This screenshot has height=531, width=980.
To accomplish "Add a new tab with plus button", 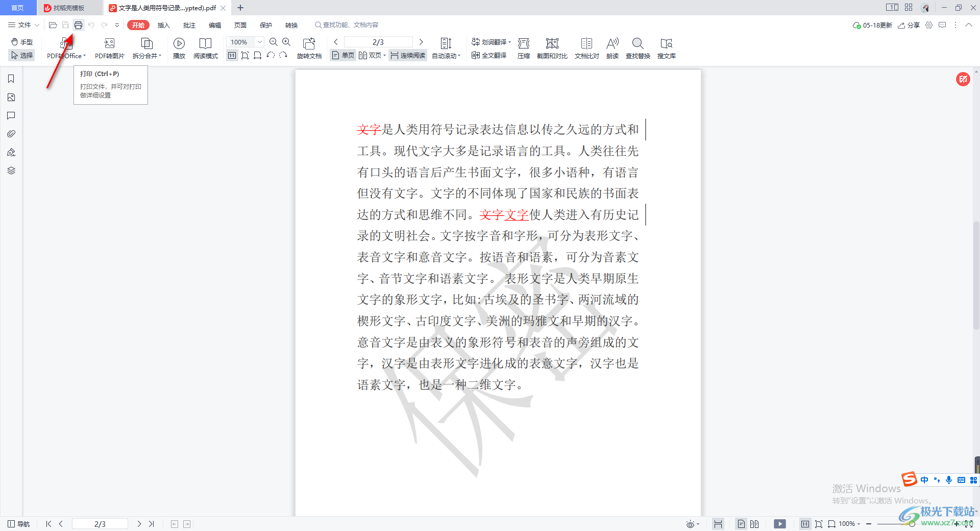I will click(x=240, y=8).
